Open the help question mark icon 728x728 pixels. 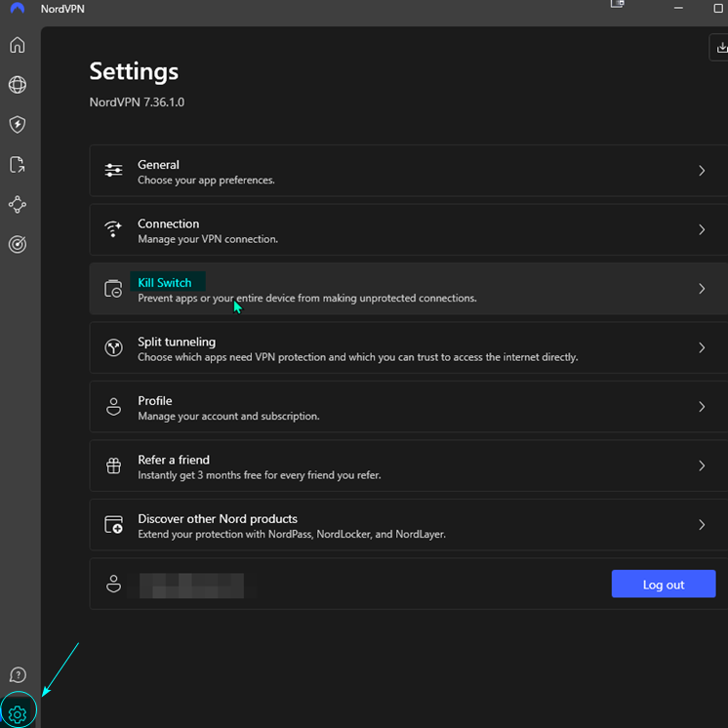18,674
